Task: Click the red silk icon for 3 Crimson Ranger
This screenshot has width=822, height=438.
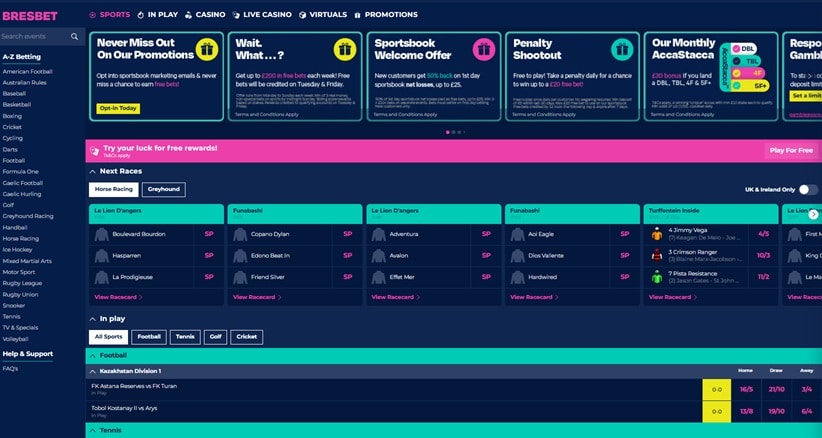Action: pyautogui.click(x=657, y=255)
